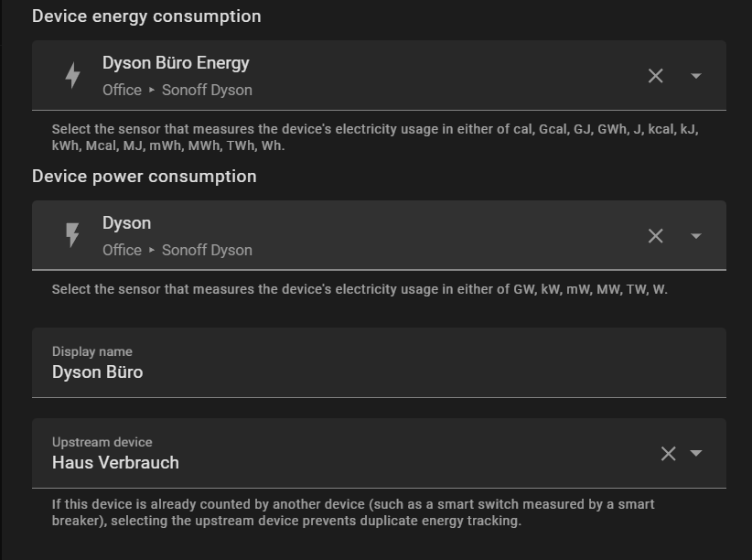Clear the Dyson Büro Energy sensor selection
The image size is (752, 560).
655,76
